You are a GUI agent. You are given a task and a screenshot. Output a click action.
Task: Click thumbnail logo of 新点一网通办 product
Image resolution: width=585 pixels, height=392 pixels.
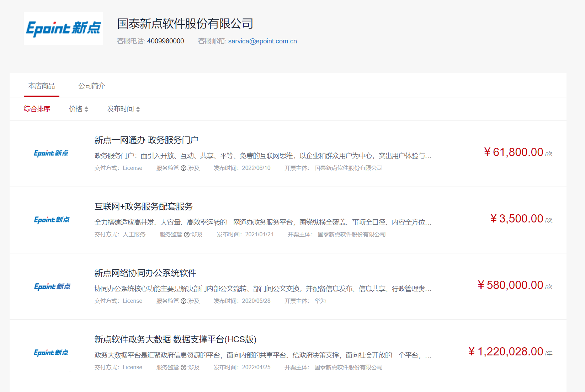pyautogui.click(x=51, y=153)
